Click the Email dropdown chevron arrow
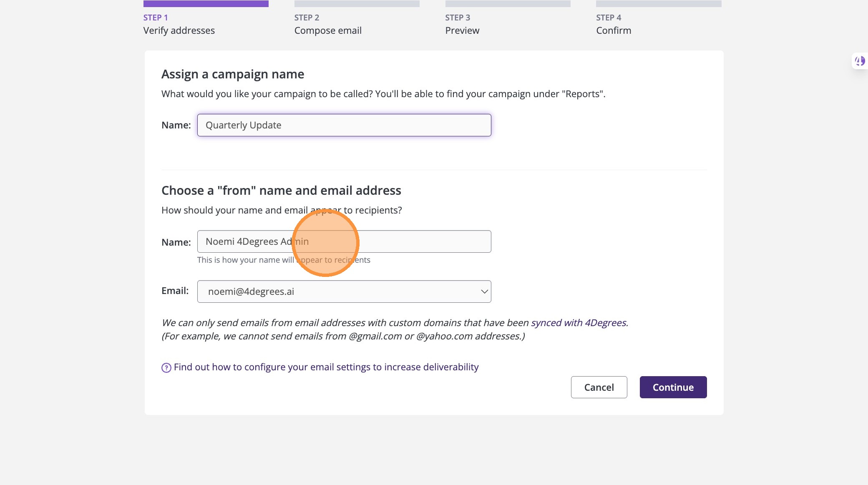868x485 pixels. [x=484, y=292]
